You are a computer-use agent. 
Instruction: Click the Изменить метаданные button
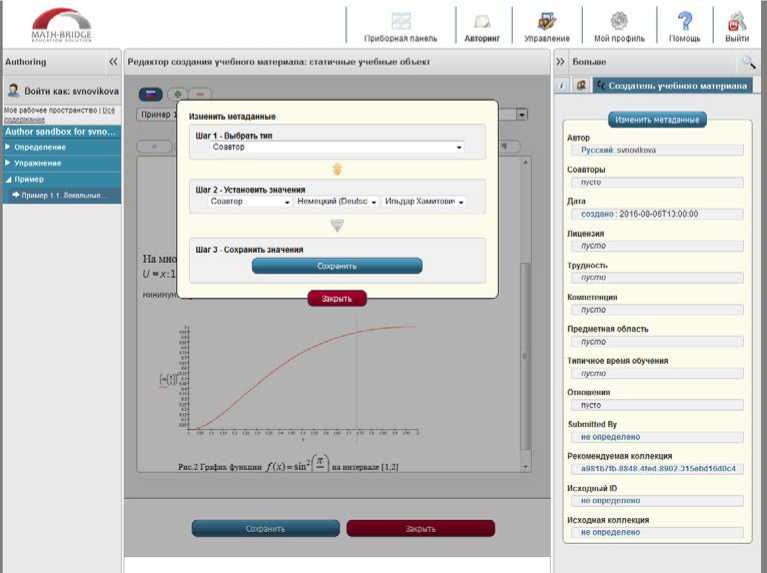pos(657,120)
